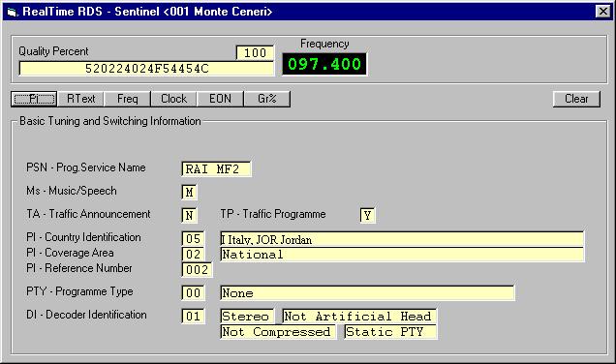Click the Traffic Announcement value N
This screenshot has width=616, height=364.
[x=189, y=215]
